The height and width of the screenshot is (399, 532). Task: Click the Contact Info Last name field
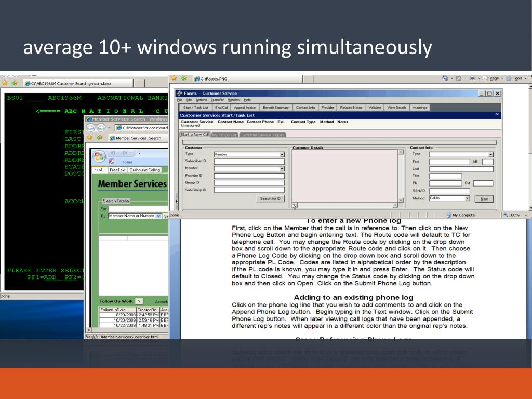[461, 169]
